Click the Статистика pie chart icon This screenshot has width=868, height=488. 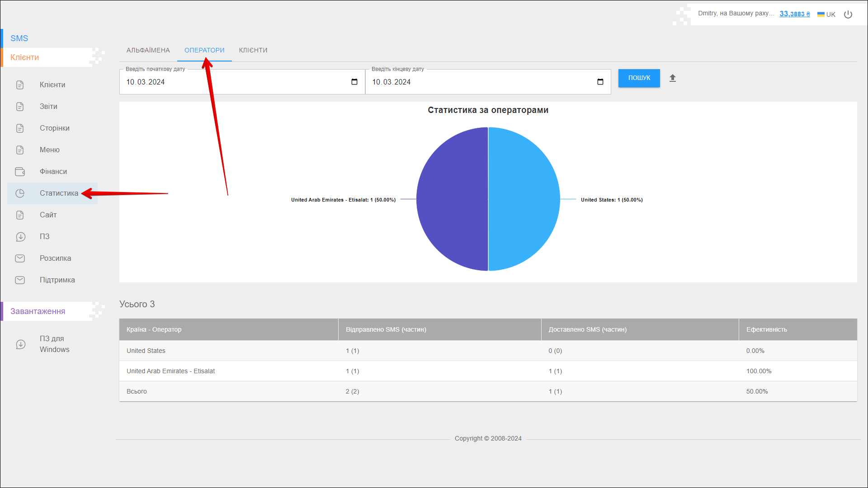coord(20,193)
